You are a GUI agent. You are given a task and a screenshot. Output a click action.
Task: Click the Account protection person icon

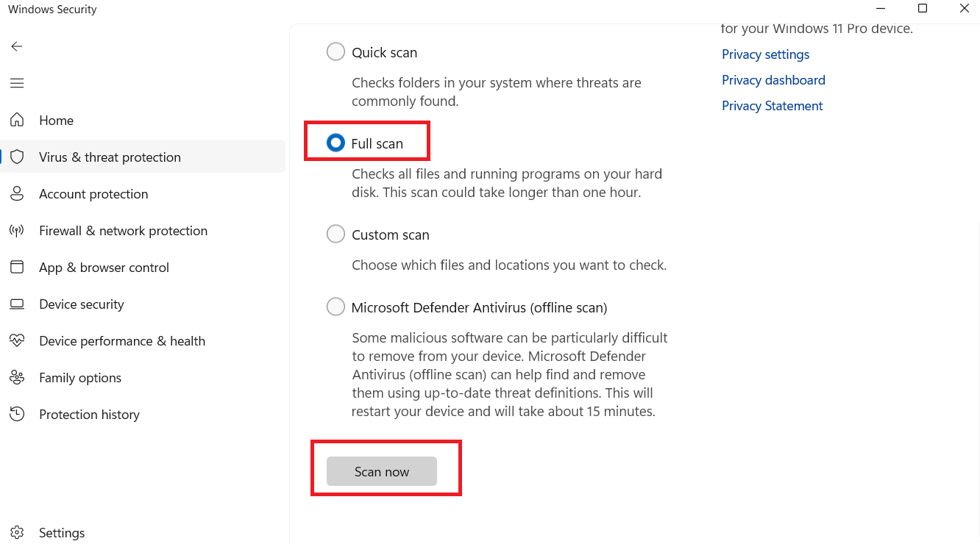[x=17, y=193]
